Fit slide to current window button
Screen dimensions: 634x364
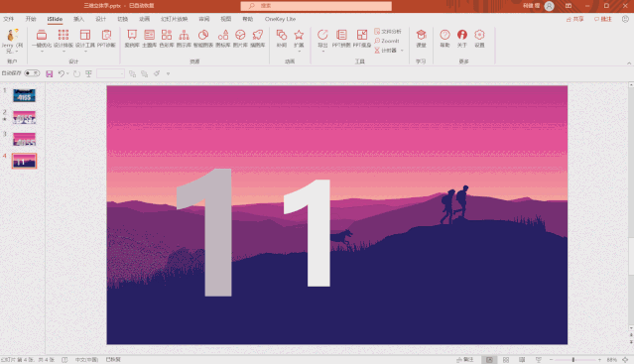[x=625, y=360]
